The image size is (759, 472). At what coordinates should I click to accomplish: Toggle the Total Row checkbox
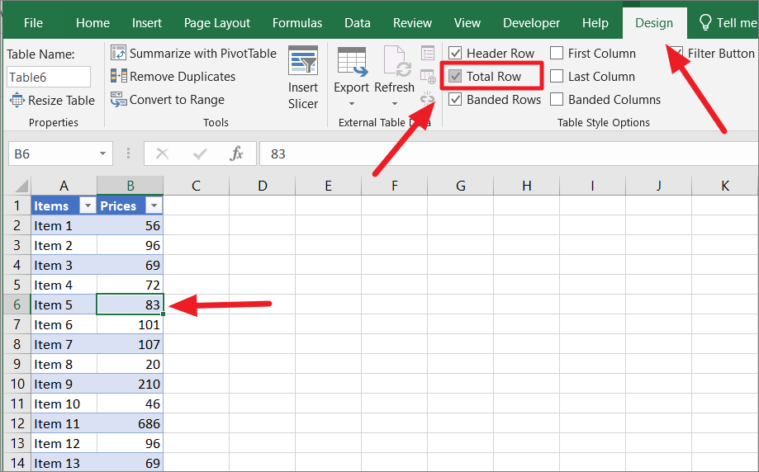pos(455,76)
